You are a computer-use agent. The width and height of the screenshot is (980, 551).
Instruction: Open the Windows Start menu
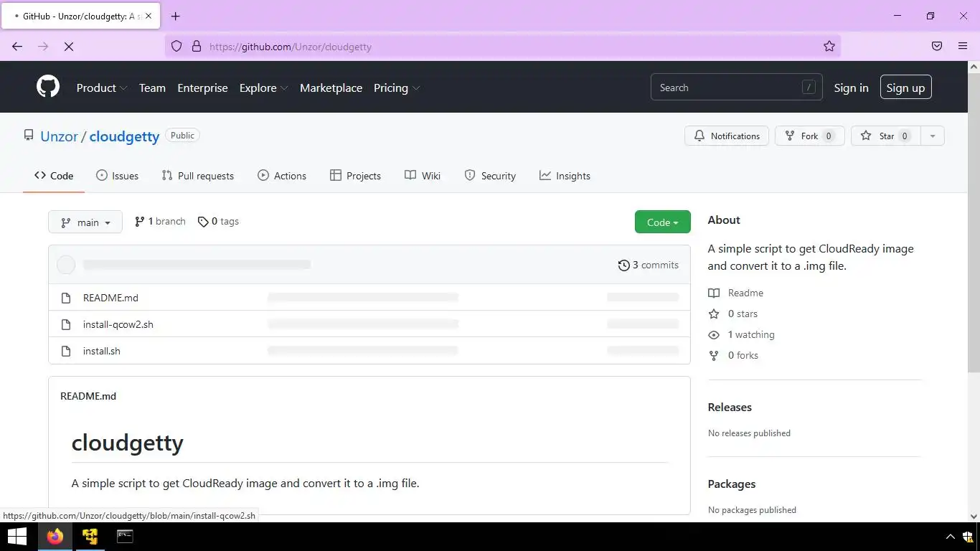(x=17, y=536)
